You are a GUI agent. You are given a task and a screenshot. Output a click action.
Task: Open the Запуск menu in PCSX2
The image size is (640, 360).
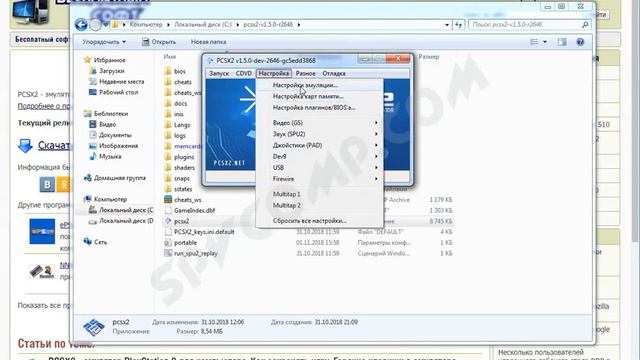[x=219, y=73]
